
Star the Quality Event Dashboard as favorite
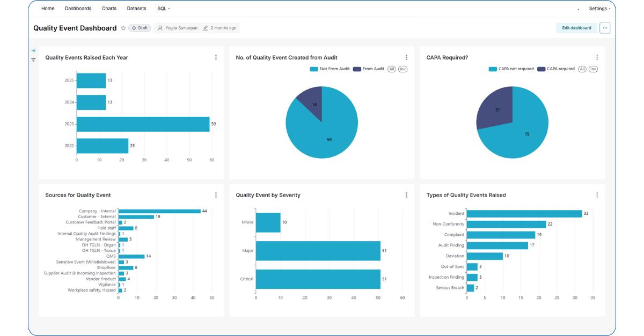point(123,28)
